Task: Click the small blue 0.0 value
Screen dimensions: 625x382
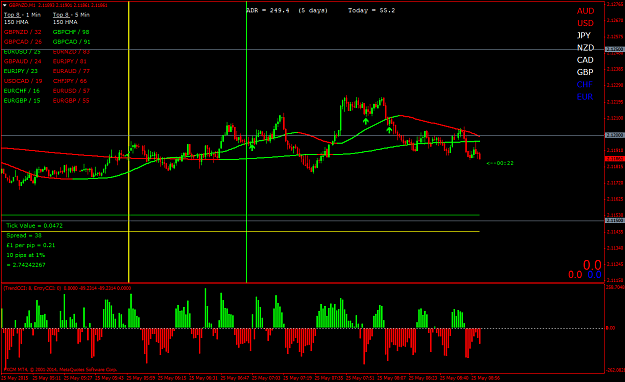Action: click(594, 275)
